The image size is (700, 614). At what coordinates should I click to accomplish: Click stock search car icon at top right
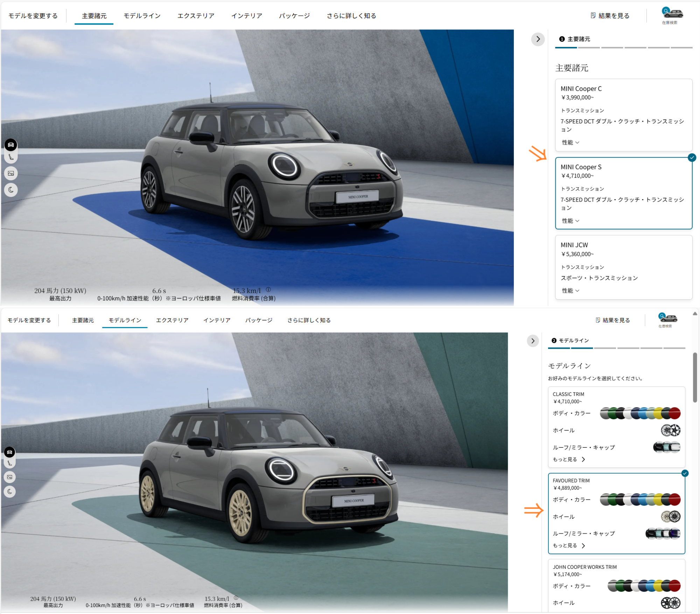(x=672, y=14)
